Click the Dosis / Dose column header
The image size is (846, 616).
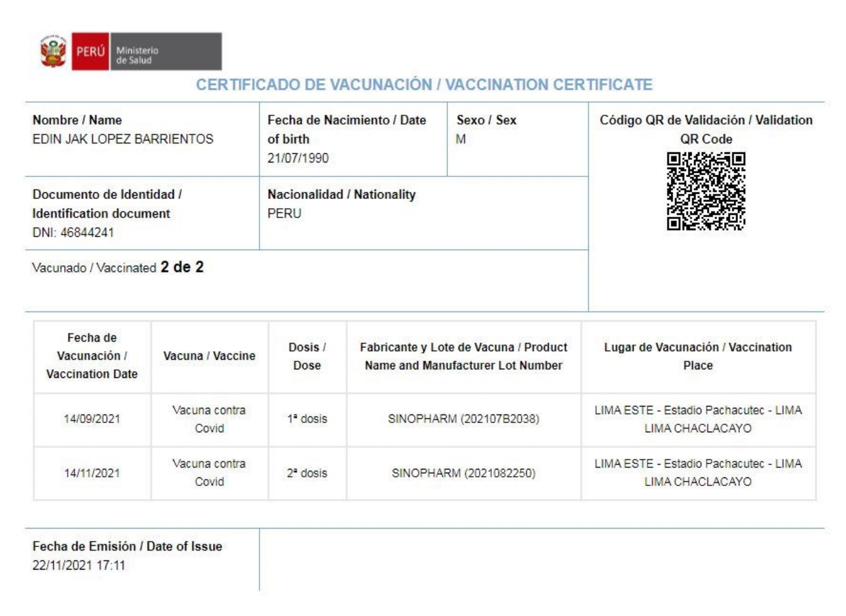coord(307,356)
